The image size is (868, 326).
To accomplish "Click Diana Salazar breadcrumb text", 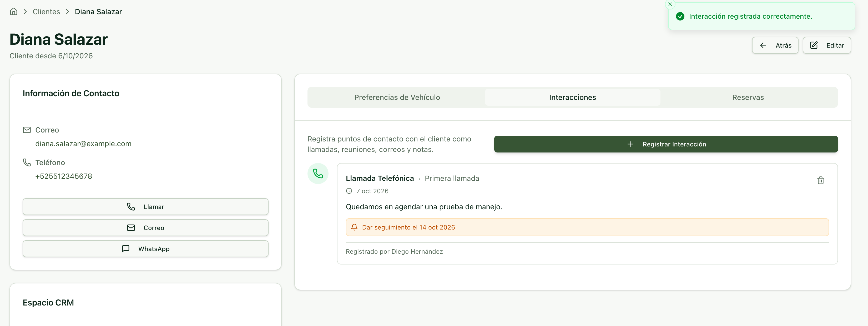I will (98, 12).
